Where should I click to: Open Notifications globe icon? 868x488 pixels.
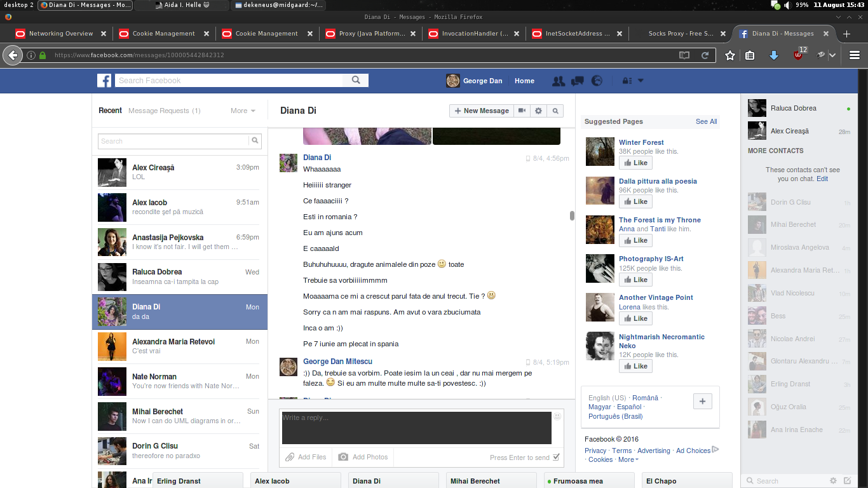pos(597,81)
